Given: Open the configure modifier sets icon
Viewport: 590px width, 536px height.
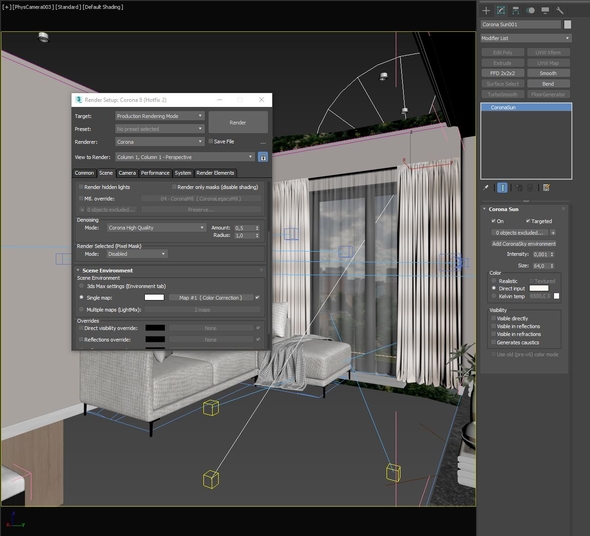Looking at the screenshot, I should [x=546, y=187].
